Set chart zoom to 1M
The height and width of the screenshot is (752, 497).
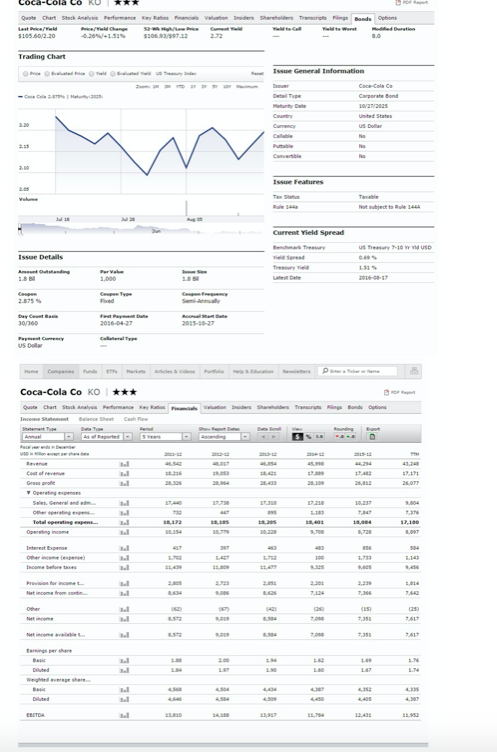tap(156, 87)
